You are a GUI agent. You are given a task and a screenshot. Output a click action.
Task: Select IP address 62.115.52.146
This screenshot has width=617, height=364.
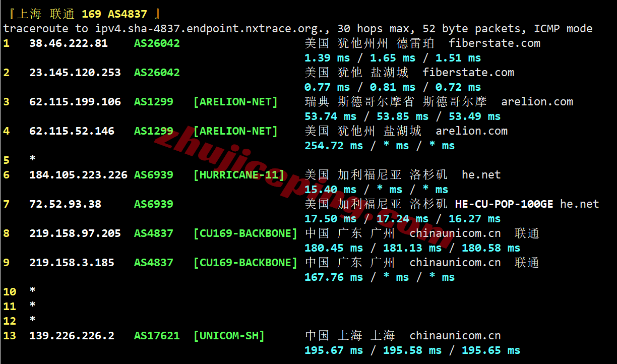tap(72, 131)
